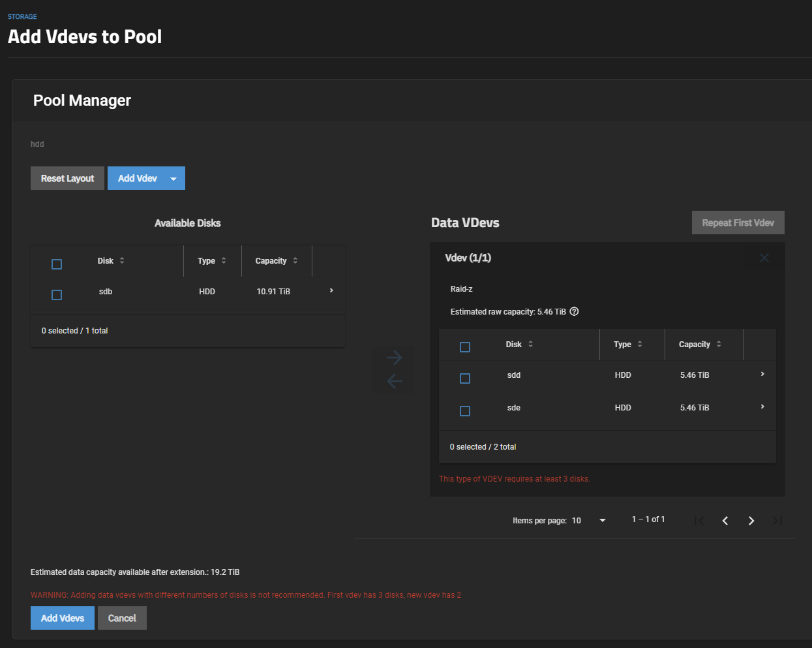This screenshot has width=812, height=648.
Task: Open the Add Vdev dropdown arrow
Action: pos(173,179)
